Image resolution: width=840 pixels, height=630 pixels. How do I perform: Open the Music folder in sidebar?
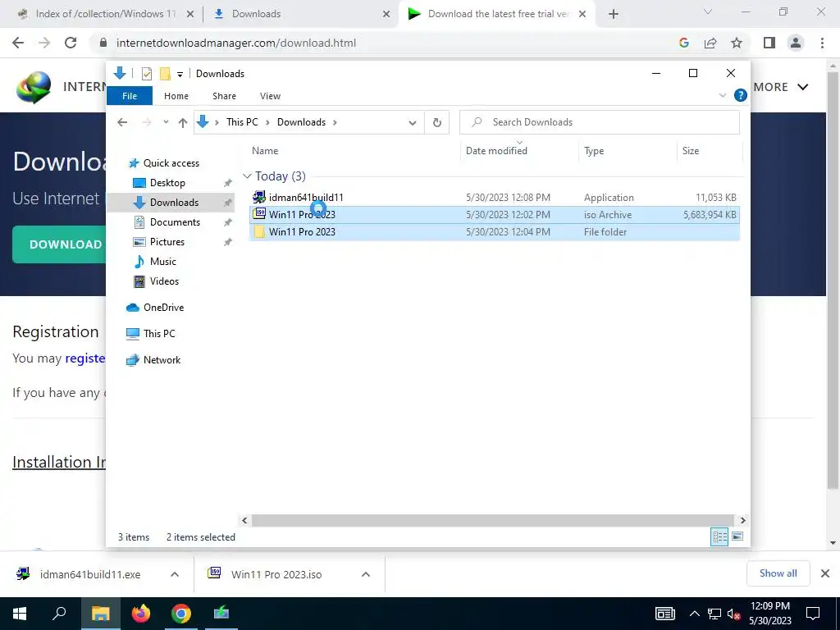click(163, 262)
